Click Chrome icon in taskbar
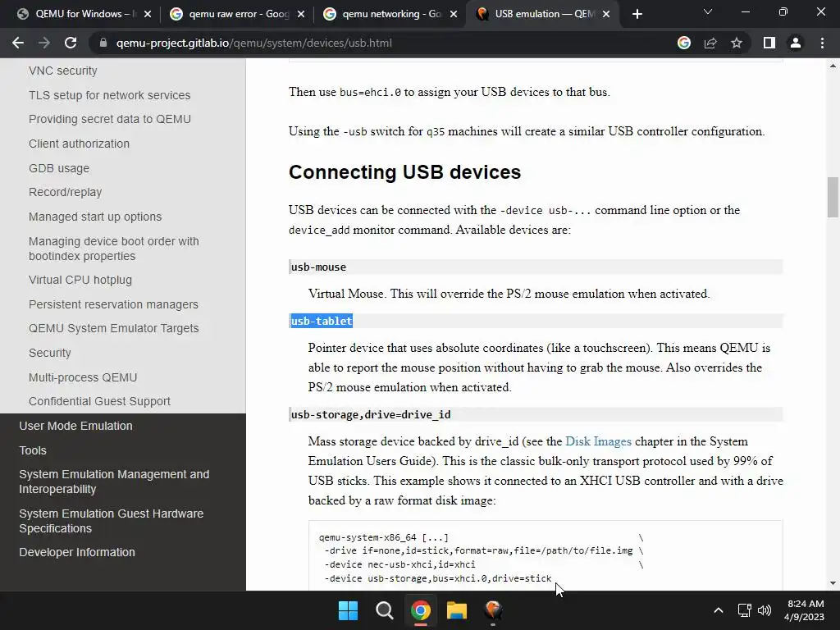 (x=421, y=610)
